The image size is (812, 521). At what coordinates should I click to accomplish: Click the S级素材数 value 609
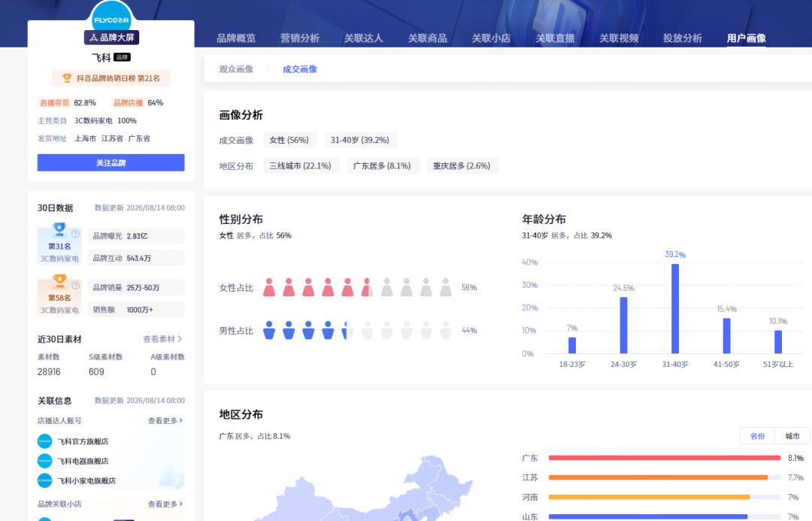96,372
